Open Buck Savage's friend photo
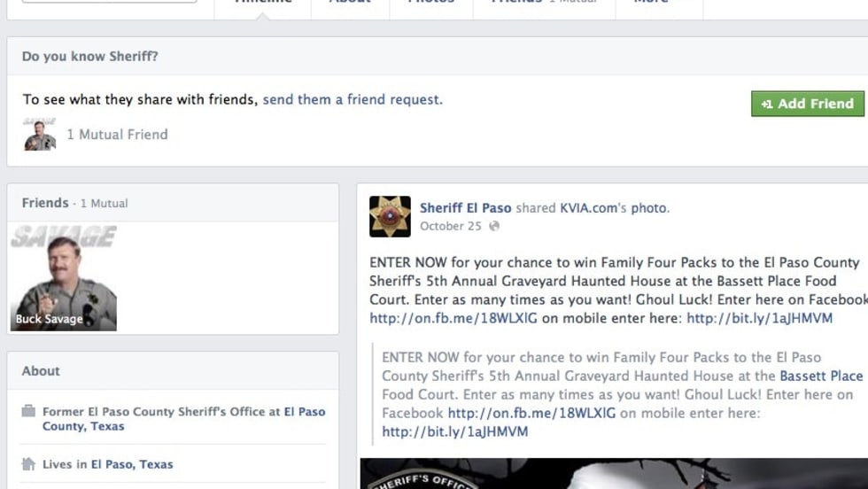 coord(64,278)
